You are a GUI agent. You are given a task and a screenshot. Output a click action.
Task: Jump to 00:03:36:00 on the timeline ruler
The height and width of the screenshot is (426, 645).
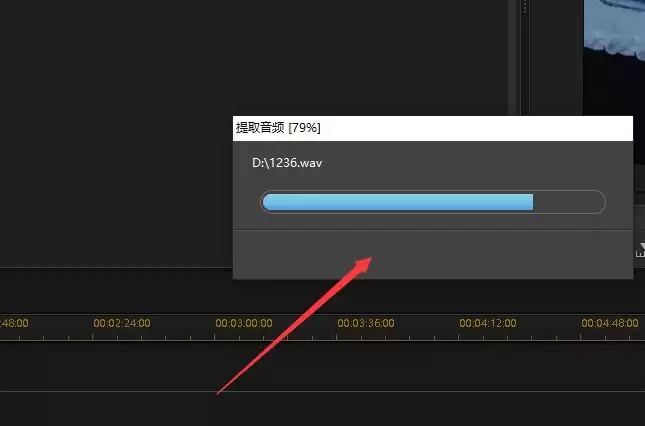[366, 323]
